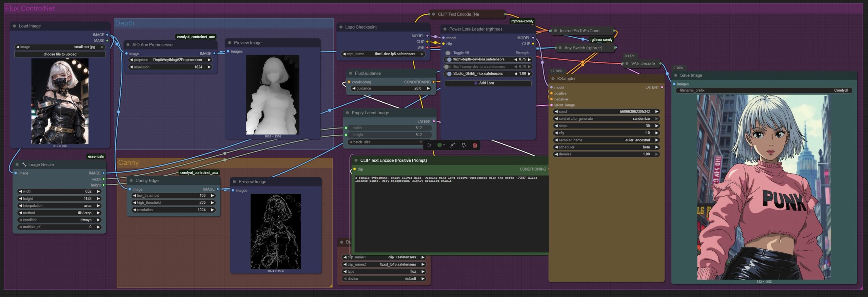868x297 pixels.
Task: Expand the InstructPixToPixCond node title dot
Action: [555, 31]
